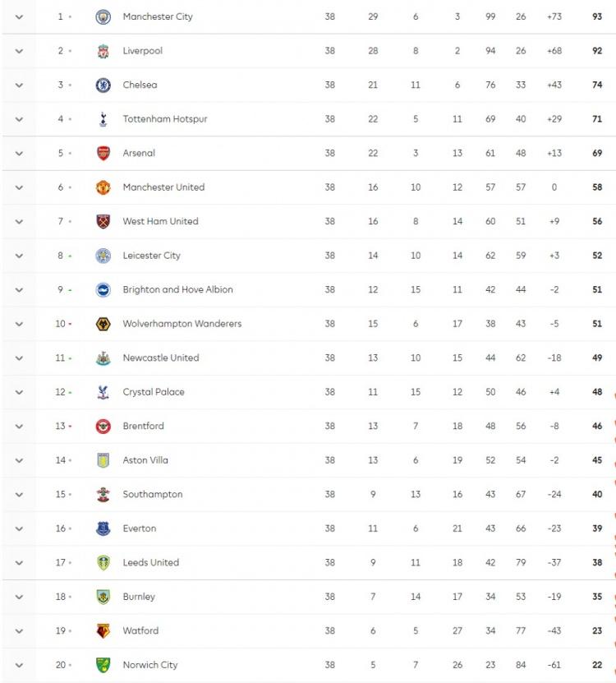Expand the Manchester City row chevron
616x683 pixels.
pos(19,16)
